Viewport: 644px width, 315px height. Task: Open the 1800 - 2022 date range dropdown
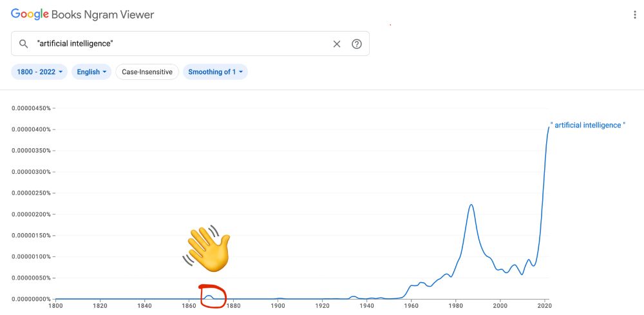click(x=39, y=72)
